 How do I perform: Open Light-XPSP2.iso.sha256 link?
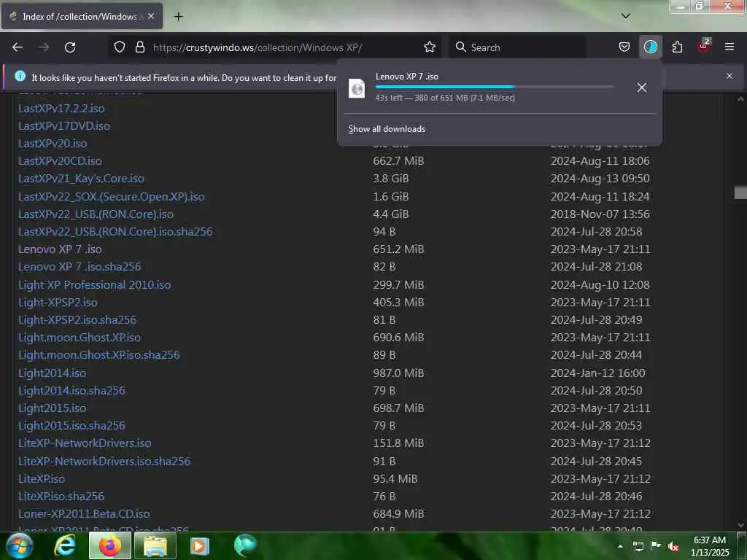pyautogui.click(x=77, y=320)
